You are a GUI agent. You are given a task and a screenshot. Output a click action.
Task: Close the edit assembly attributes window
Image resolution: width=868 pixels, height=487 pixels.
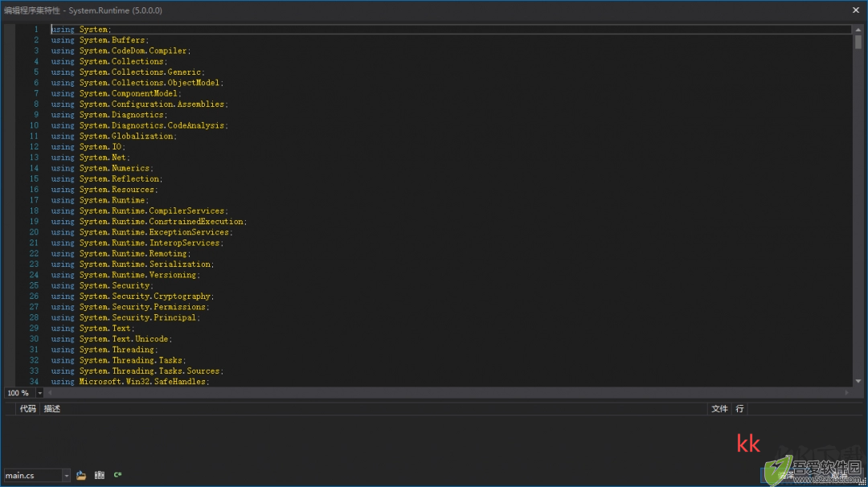pyautogui.click(x=855, y=10)
